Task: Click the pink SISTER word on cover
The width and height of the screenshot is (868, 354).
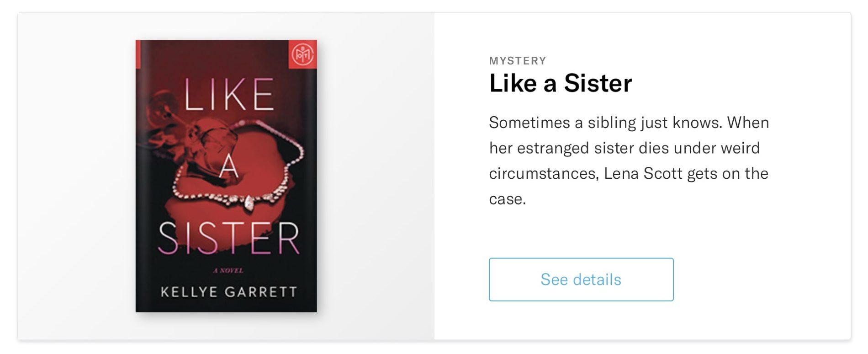Action: click(228, 238)
